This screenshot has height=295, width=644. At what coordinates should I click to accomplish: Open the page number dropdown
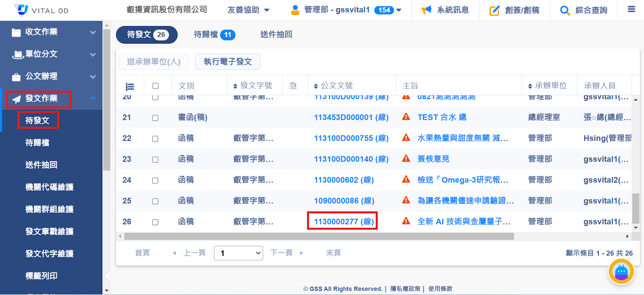click(x=238, y=253)
